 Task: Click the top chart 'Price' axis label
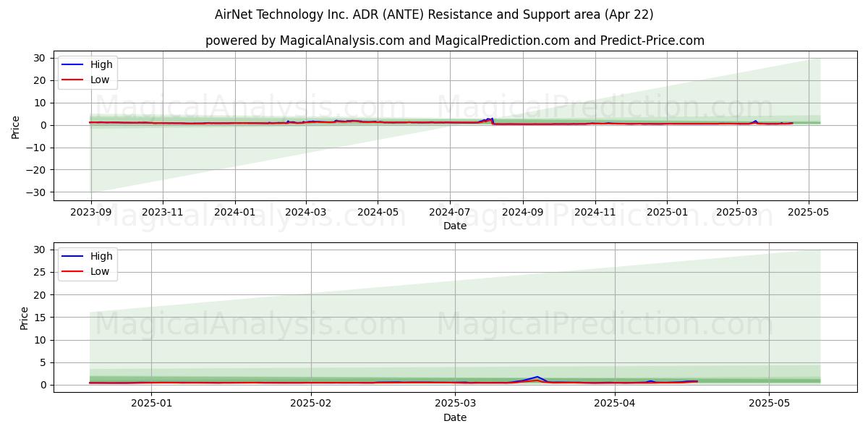16,125
